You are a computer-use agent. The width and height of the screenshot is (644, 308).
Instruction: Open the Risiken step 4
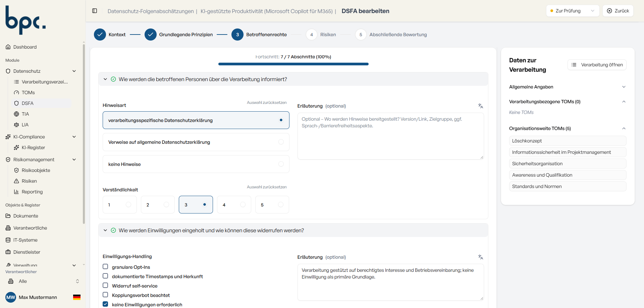[321, 35]
